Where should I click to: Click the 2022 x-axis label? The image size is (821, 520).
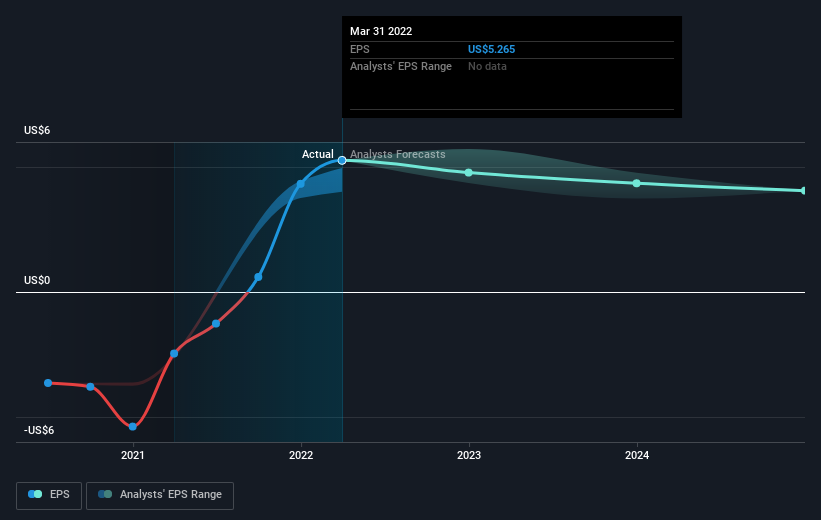[301, 456]
